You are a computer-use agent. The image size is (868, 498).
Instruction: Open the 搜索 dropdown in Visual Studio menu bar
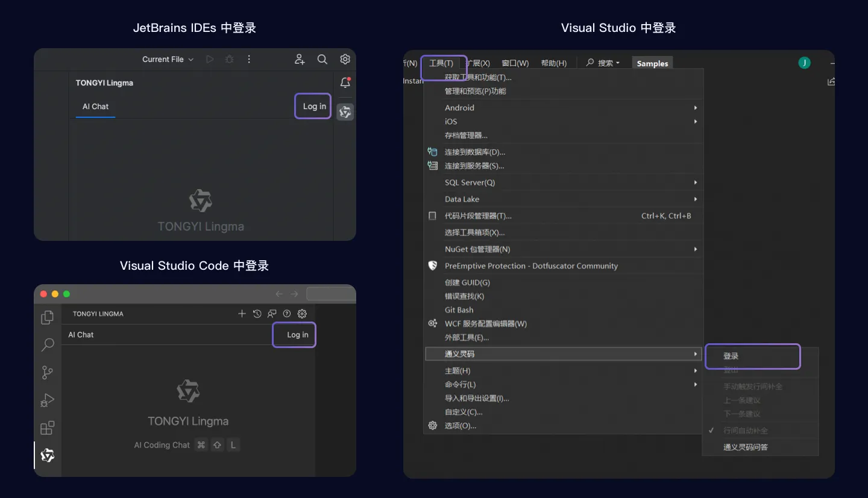point(603,63)
